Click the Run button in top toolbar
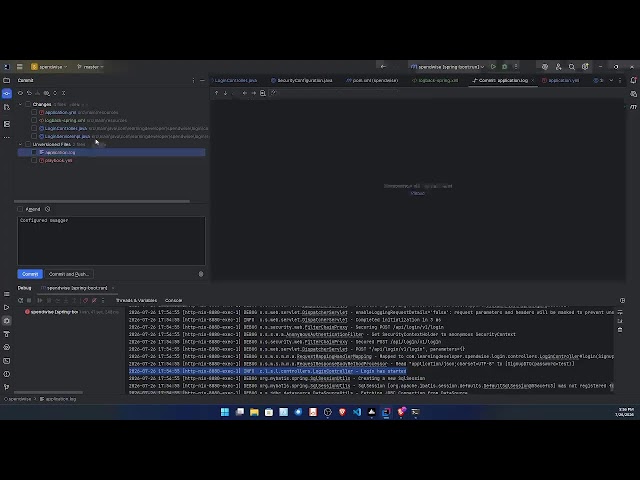 pos(493,67)
